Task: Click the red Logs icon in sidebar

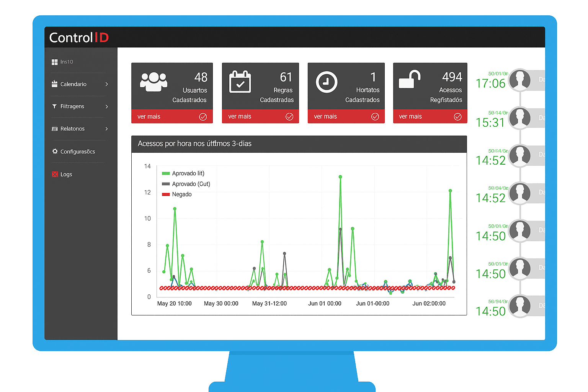Action: pyautogui.click(x=55, y=174)
